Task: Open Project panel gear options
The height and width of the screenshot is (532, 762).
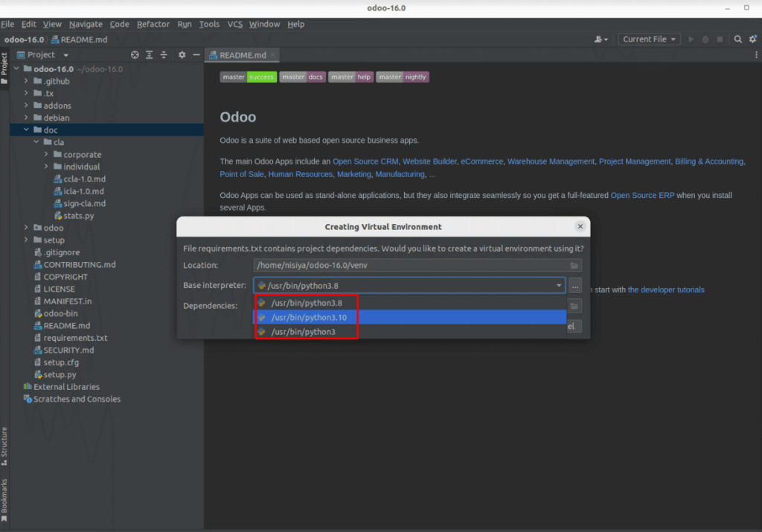Action: pos(182,55)
